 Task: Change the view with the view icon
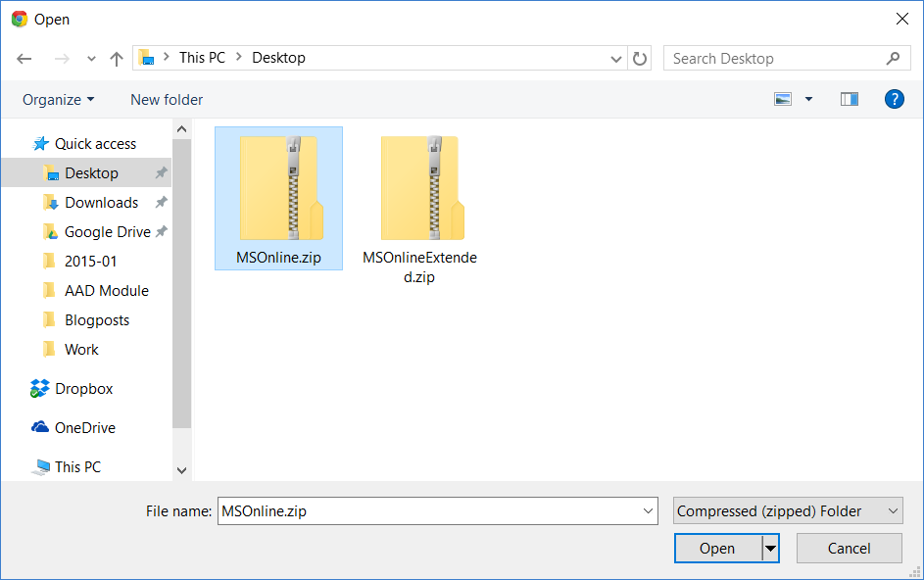[x=783, y=99]
